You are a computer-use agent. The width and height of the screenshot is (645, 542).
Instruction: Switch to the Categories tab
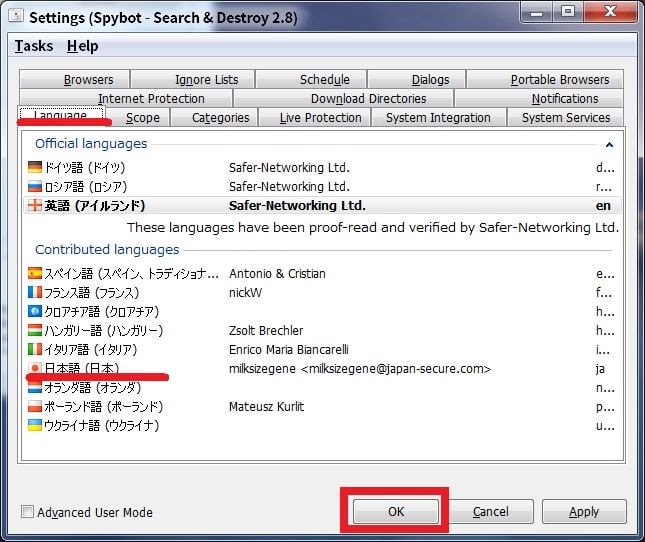214,118
